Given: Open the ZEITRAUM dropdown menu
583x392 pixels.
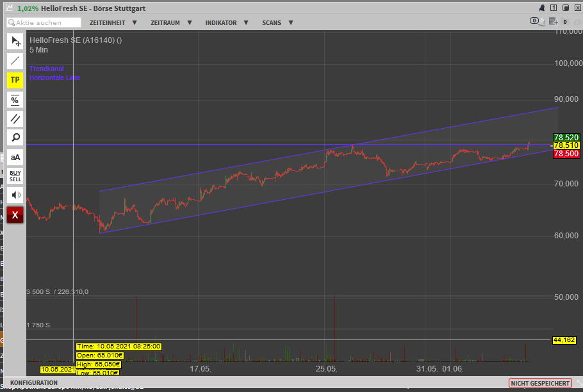Looking at the screenshot, I should (x=171, y=22).
